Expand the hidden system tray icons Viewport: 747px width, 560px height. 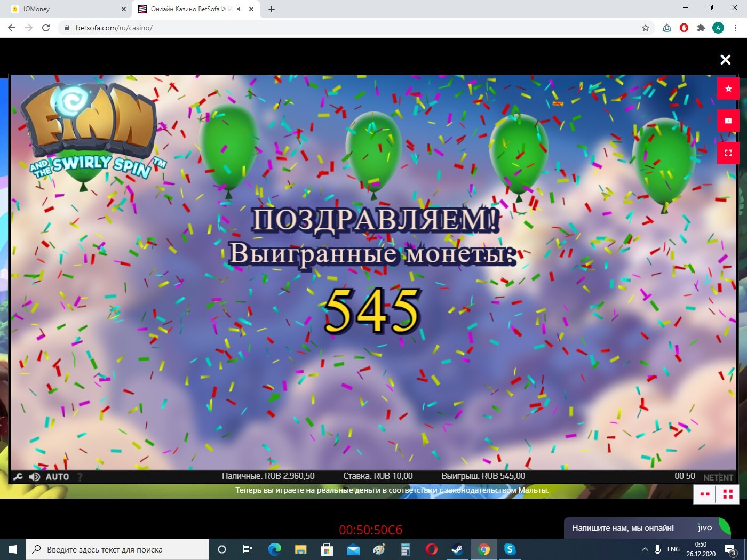(645, 549)
